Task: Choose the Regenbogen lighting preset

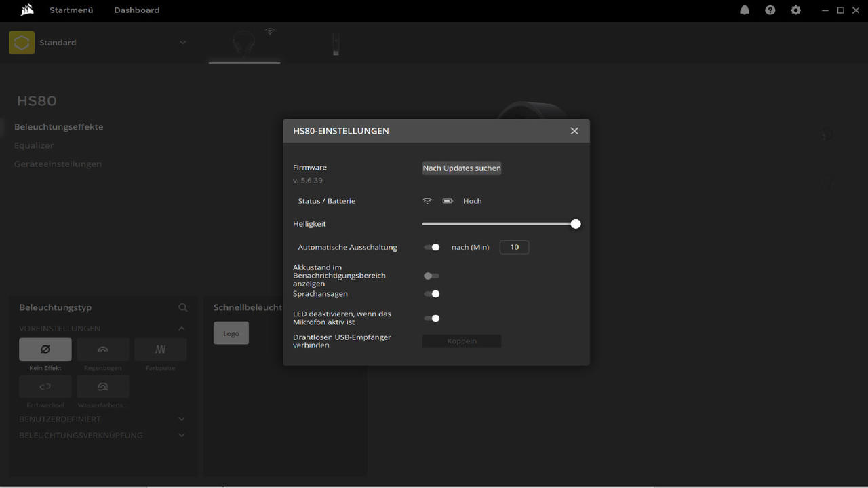Action: [103, 350]
